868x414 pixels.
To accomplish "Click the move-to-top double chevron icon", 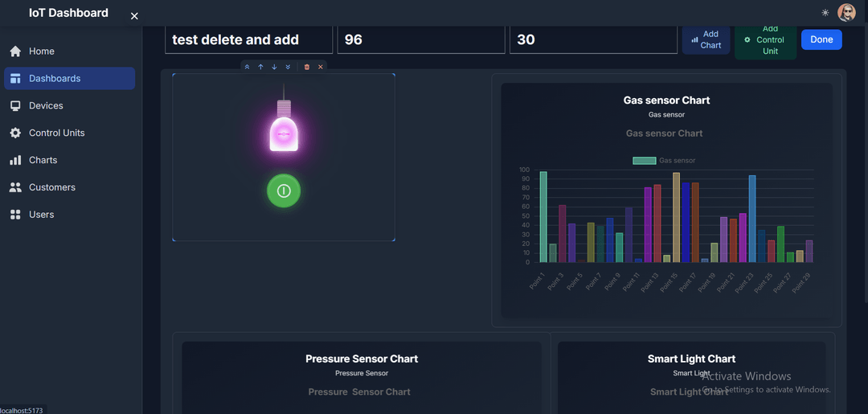I will point(247,67).
